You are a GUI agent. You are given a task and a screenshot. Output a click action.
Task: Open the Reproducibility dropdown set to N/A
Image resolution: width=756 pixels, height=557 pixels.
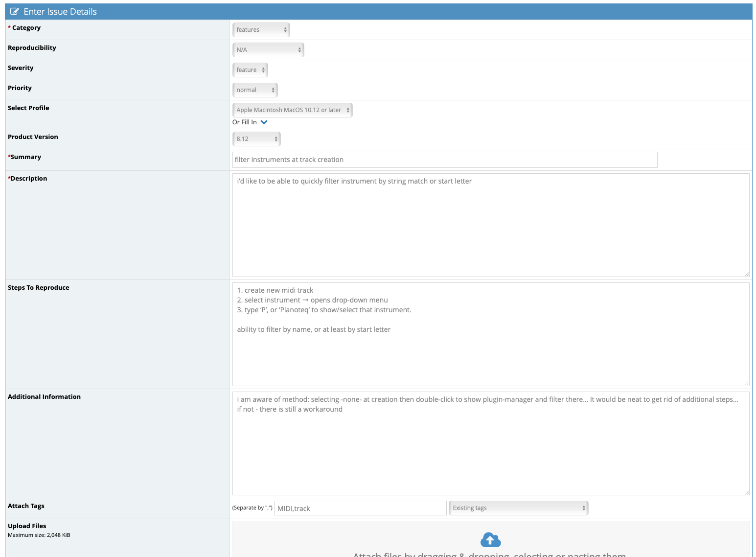pyautogui.click(x=268, y=50)
